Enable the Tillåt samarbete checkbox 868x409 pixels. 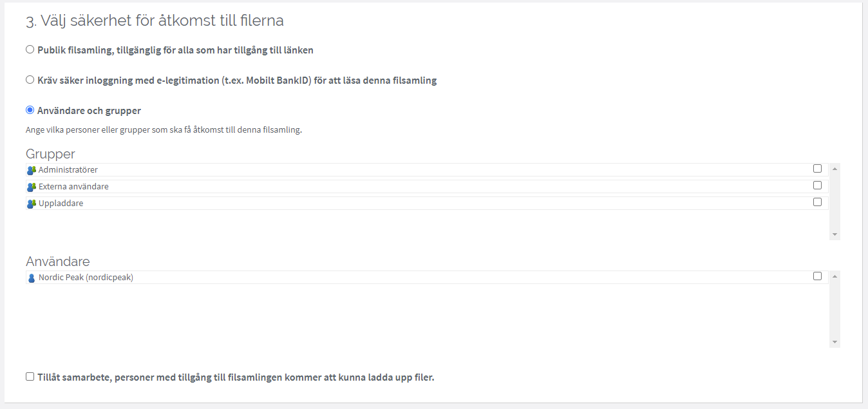pos(30,377)
